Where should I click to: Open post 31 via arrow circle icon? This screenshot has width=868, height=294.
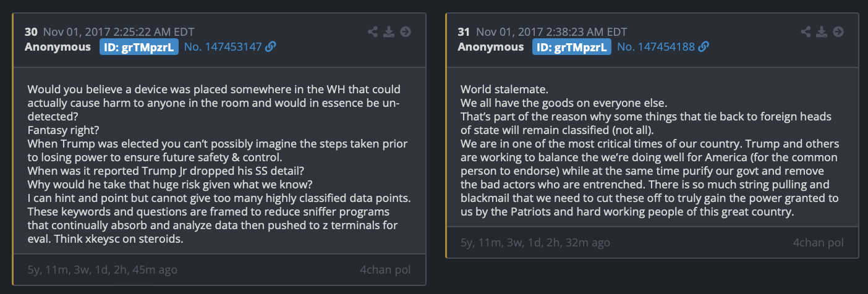pyautogui.click(x=838, y=31)
